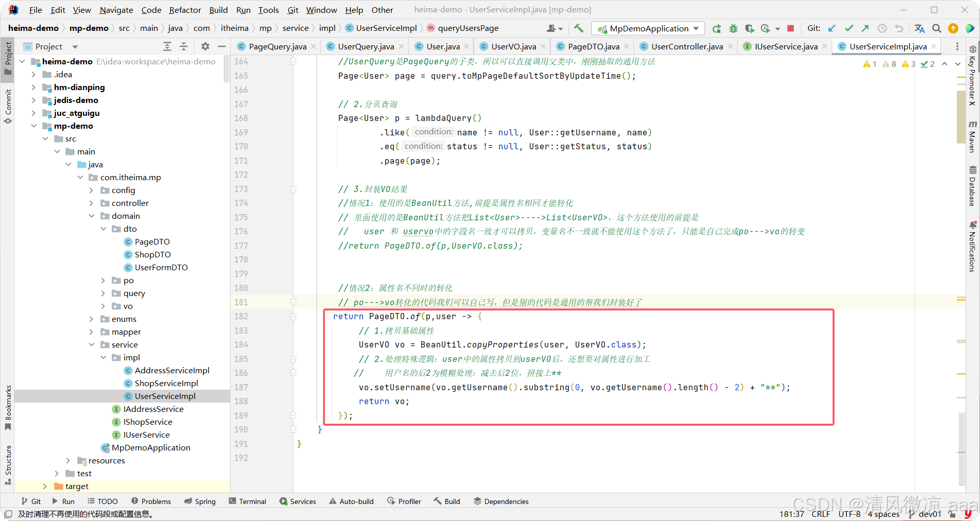Image resolution: width=980 pixels, height=521 pixels.
Task: Start debugging with the bug icon
Action: tap(733, 28)
